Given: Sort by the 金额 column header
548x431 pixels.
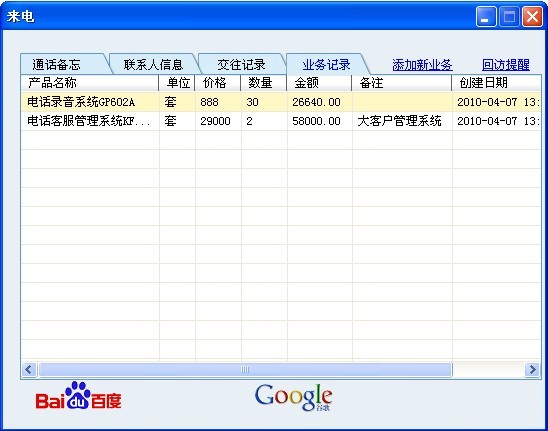Looking at the screenshot, I should click(x=319, y=83).
